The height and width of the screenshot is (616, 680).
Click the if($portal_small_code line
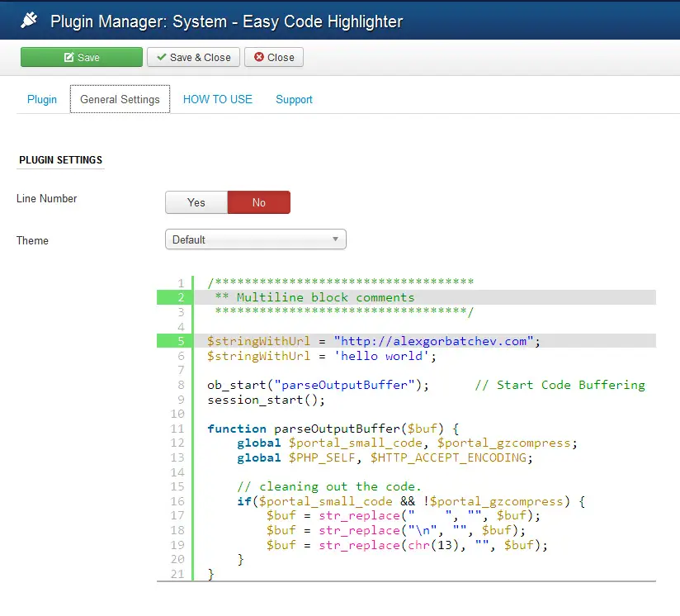[x=411, y=501]
